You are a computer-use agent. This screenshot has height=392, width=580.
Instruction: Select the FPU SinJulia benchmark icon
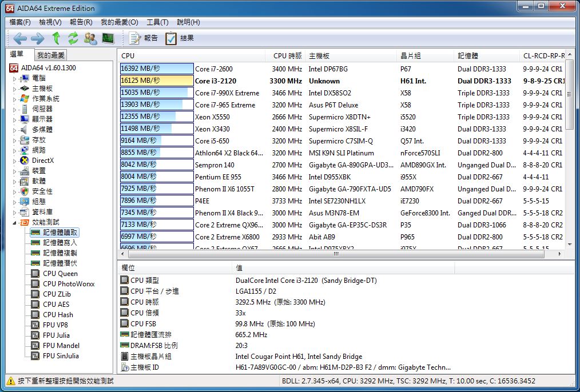click(35, 356)
